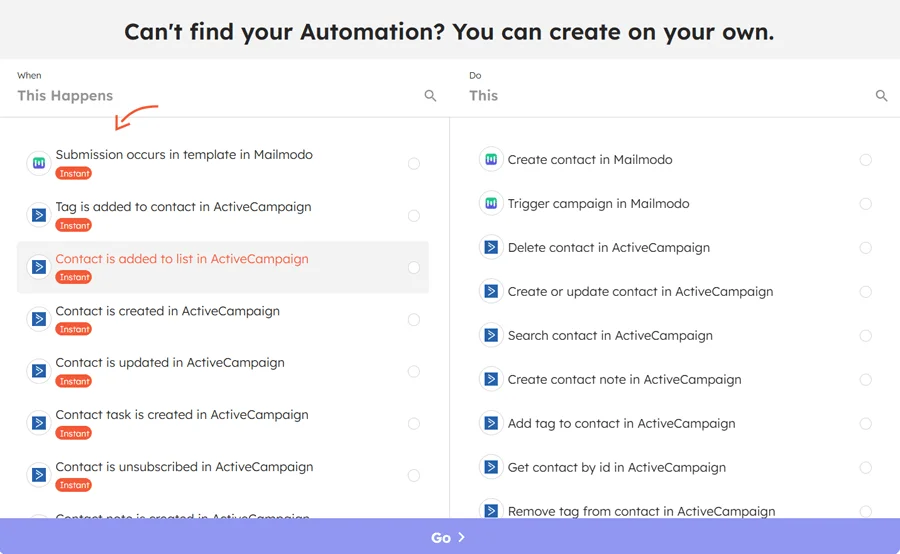
Task: Select radio for Tag is added to contact
Action: click(414, 216)
